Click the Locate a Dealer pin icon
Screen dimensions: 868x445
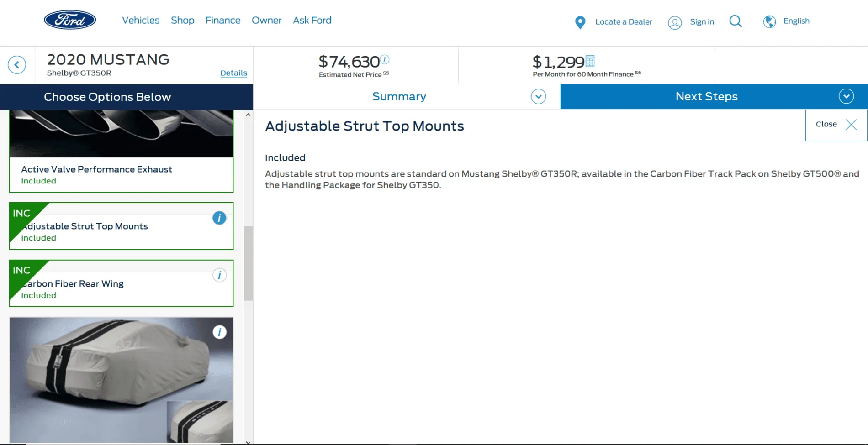[580, 22]
